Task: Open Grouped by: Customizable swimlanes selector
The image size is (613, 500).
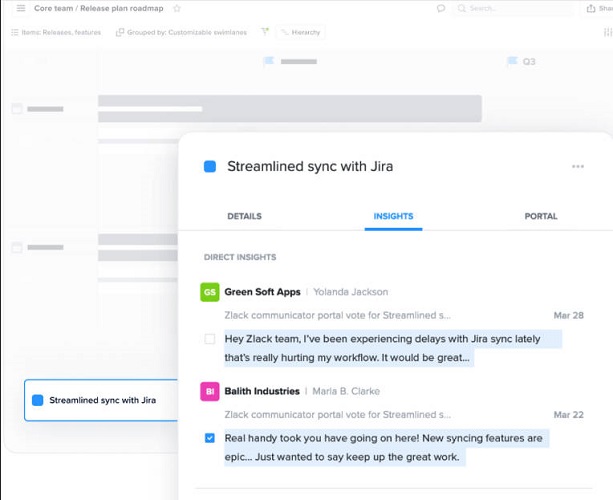Action: [x=182, y=32]
